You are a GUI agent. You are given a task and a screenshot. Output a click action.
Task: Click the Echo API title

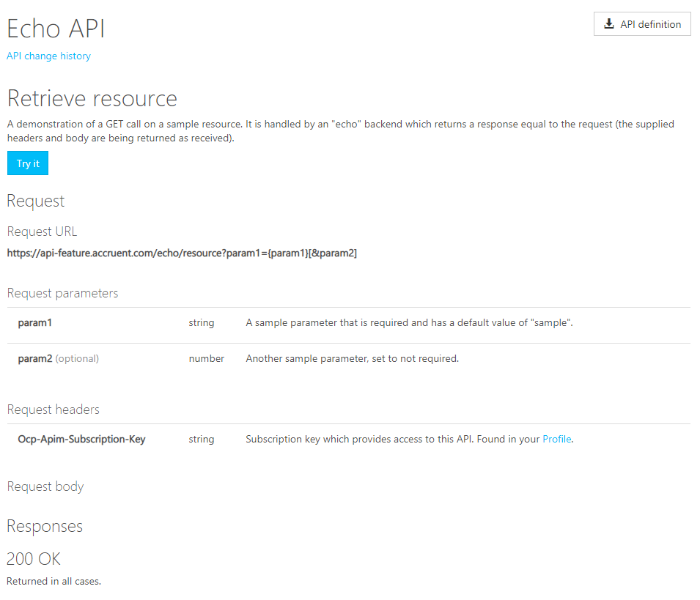click(56, 29)
